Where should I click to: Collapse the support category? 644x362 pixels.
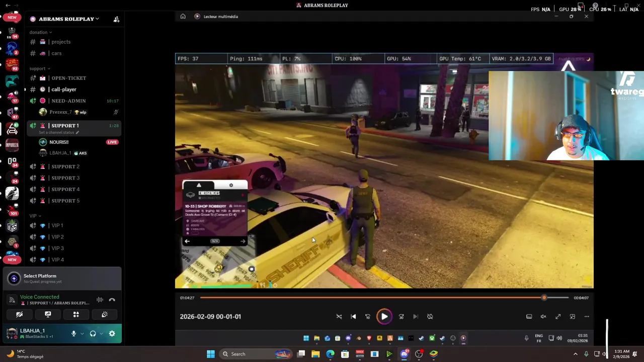(39, 68)
